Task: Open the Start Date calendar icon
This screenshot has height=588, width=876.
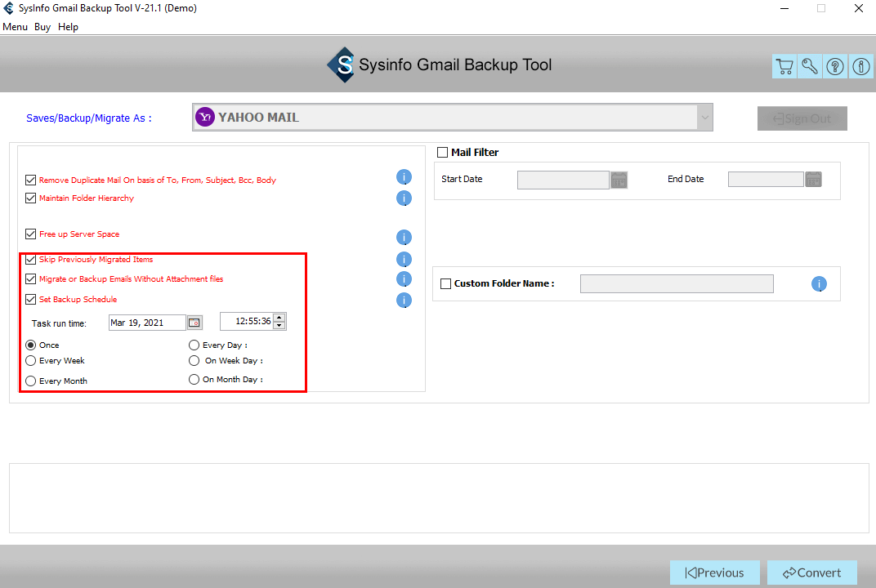Action: coord(619,180)
